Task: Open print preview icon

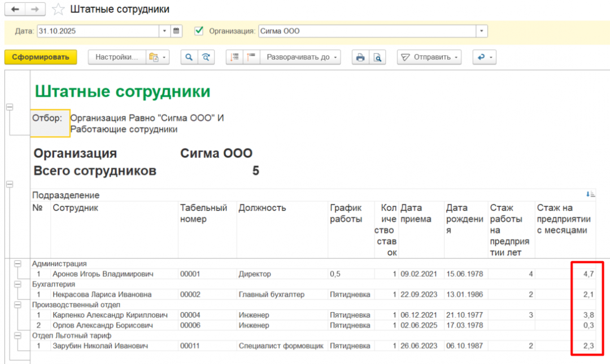Action: pyautogui.click(x=377, y=57)
